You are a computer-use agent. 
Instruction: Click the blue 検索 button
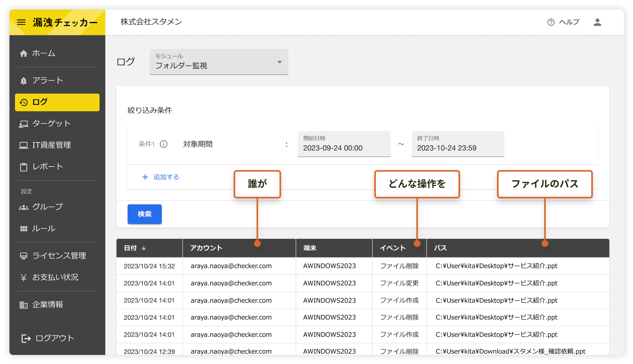[x=145, y=214]
